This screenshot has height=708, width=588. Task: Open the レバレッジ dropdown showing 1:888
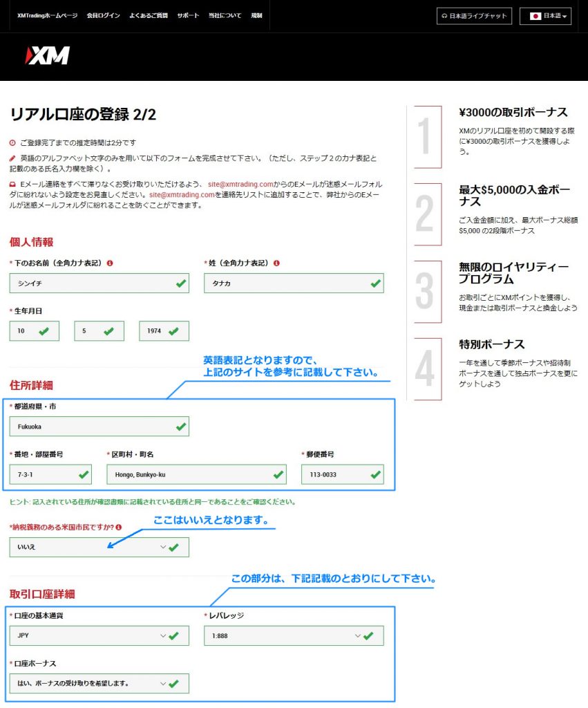294,636
